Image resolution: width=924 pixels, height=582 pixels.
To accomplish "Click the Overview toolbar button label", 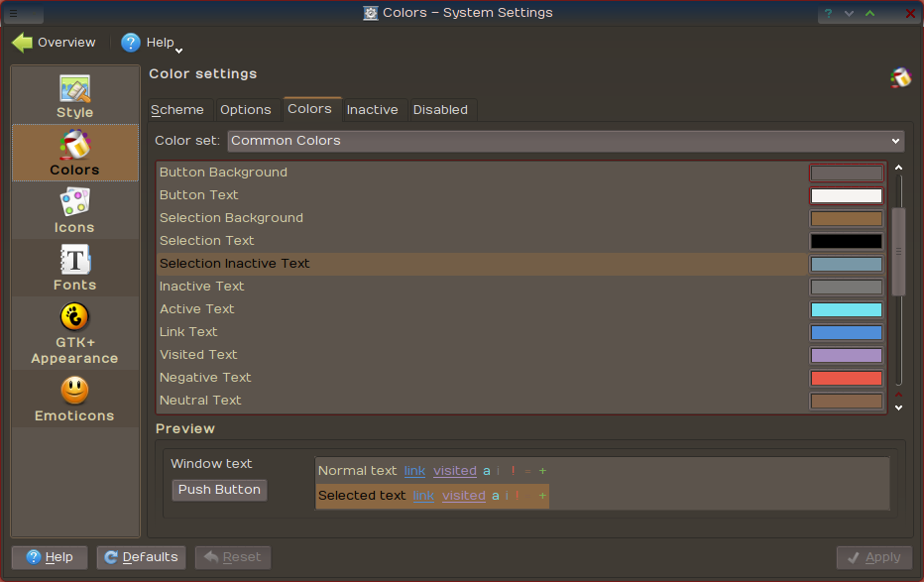I will 66,43.
